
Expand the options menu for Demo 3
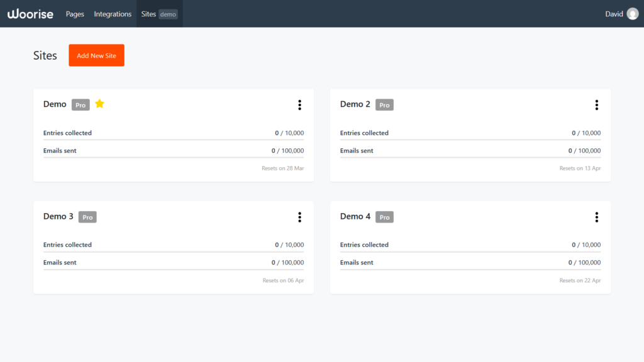click(299, 217)
